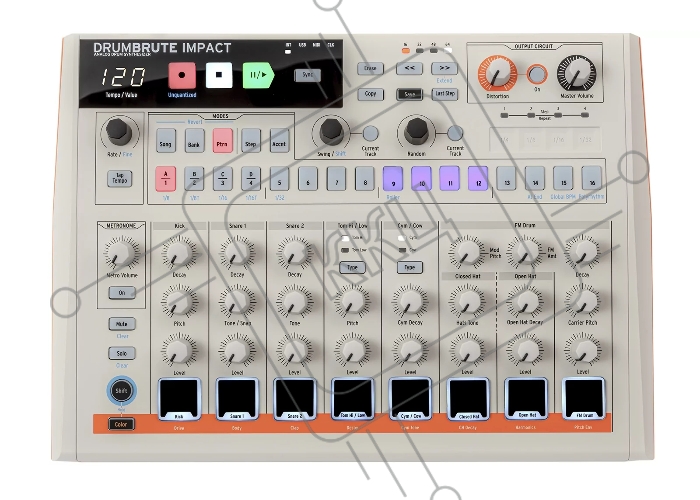Toggle step button 8

click(364, 179)
